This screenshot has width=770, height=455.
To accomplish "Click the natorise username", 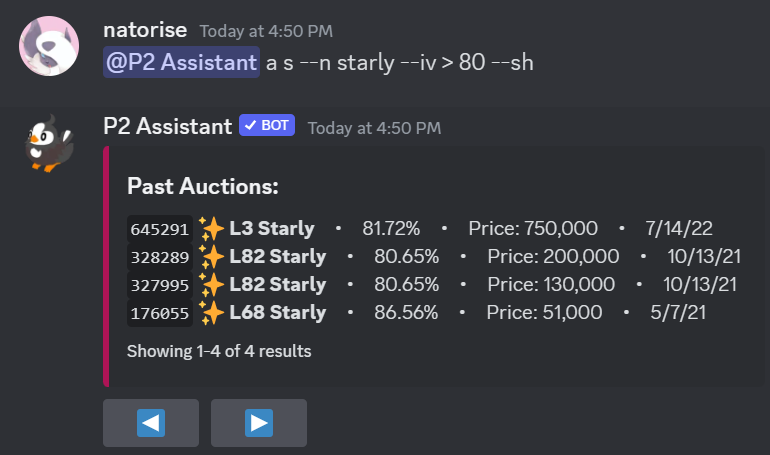I will pyautogui.click(x=145, y=30).
